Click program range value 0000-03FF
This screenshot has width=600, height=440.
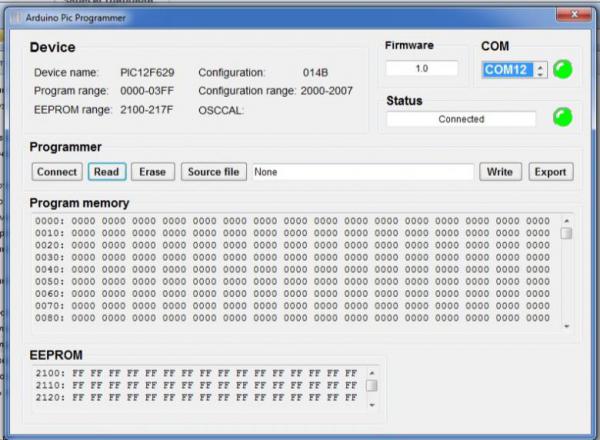147,91
